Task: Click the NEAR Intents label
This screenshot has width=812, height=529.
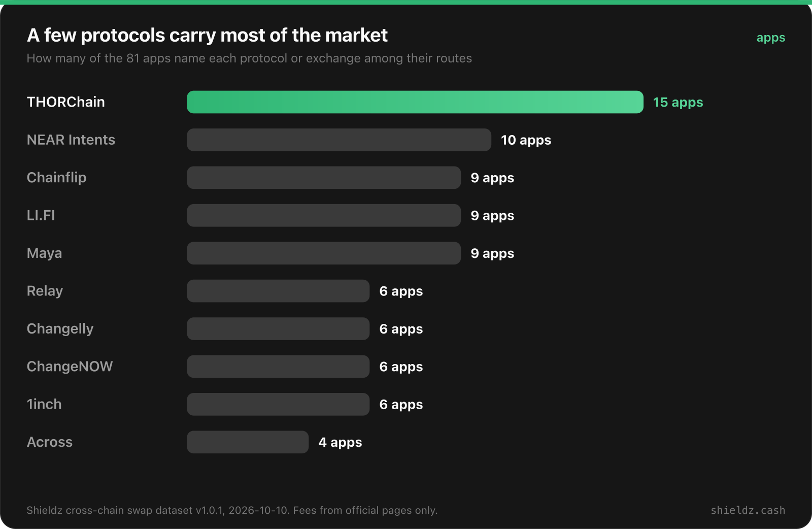Action: pos(71,140)
